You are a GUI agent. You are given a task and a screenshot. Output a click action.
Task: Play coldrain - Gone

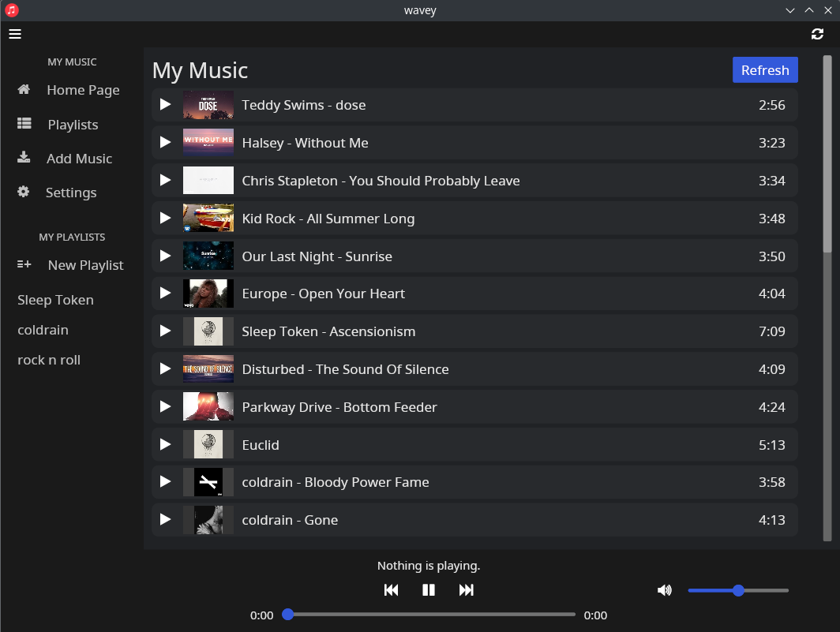point(166,519)
